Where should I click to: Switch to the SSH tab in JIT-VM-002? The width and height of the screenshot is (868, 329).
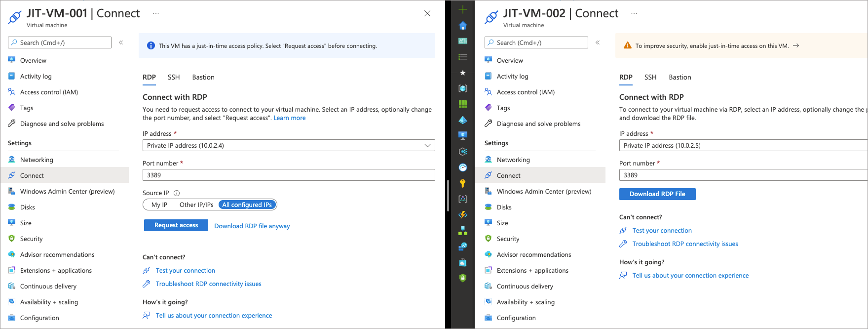click(x=650, y=77)
